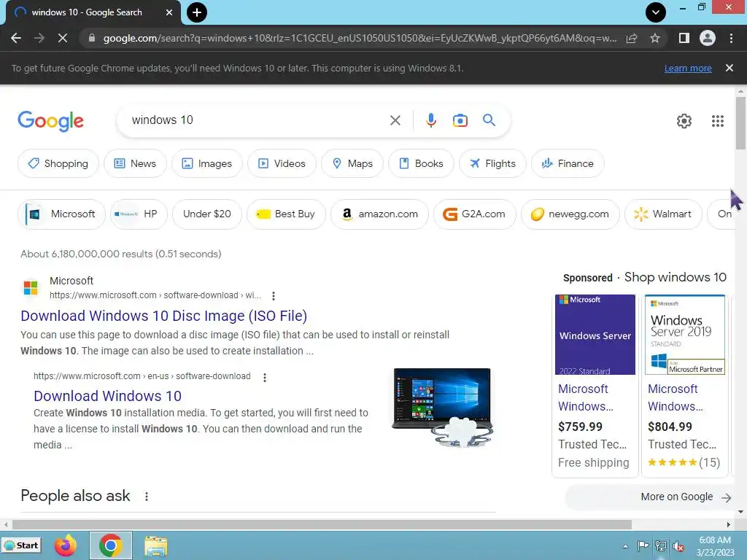Open the tab search dropdown arrow
This screenshot has height=560, width=747.
pyautogui.click(x=656, y=12)
